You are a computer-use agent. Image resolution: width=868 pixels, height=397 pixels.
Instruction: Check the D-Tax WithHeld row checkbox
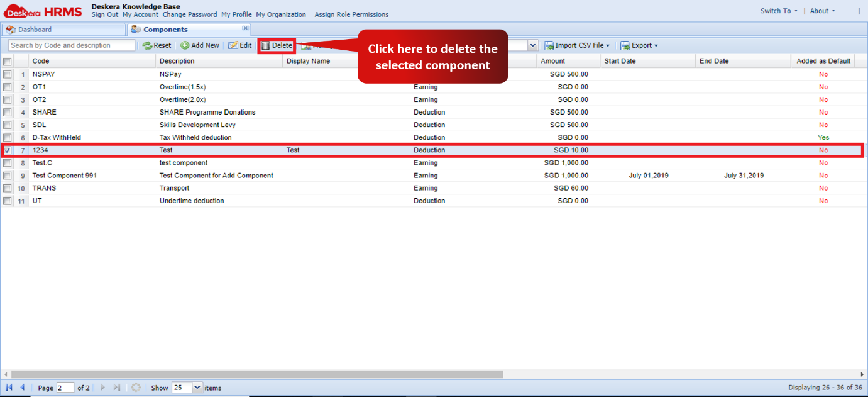[x=7, y=137]
